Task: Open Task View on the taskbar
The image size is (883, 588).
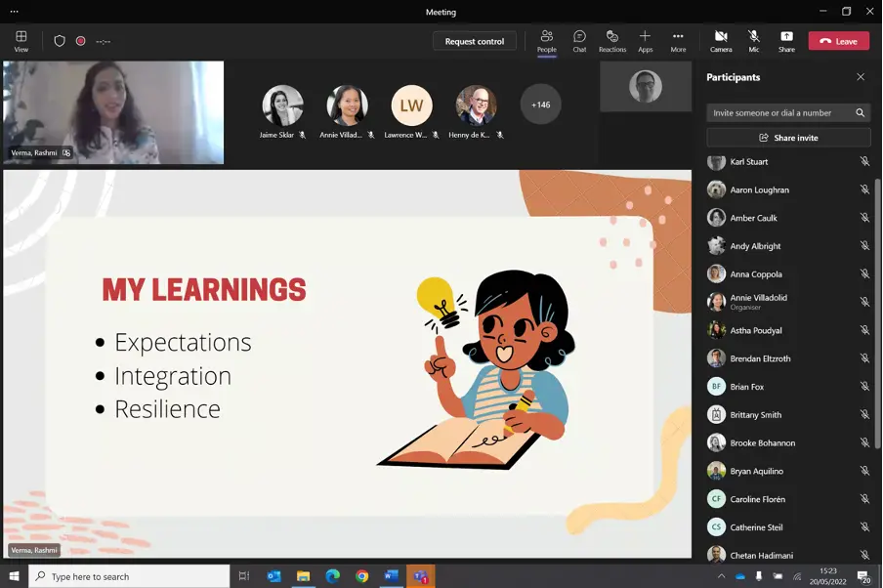Action: [244, 576]
